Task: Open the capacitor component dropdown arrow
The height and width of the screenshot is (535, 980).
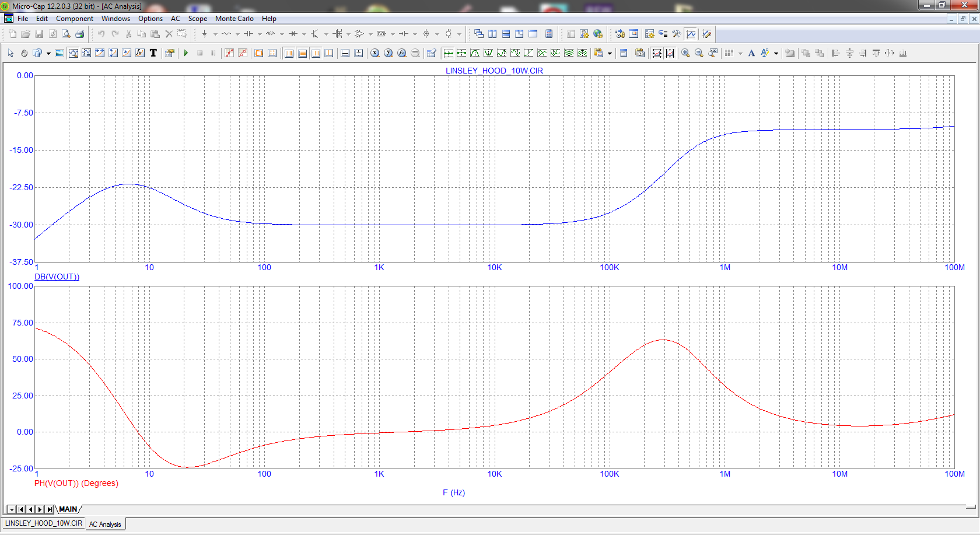Action: pyautogui.click(x=260, y=34)
